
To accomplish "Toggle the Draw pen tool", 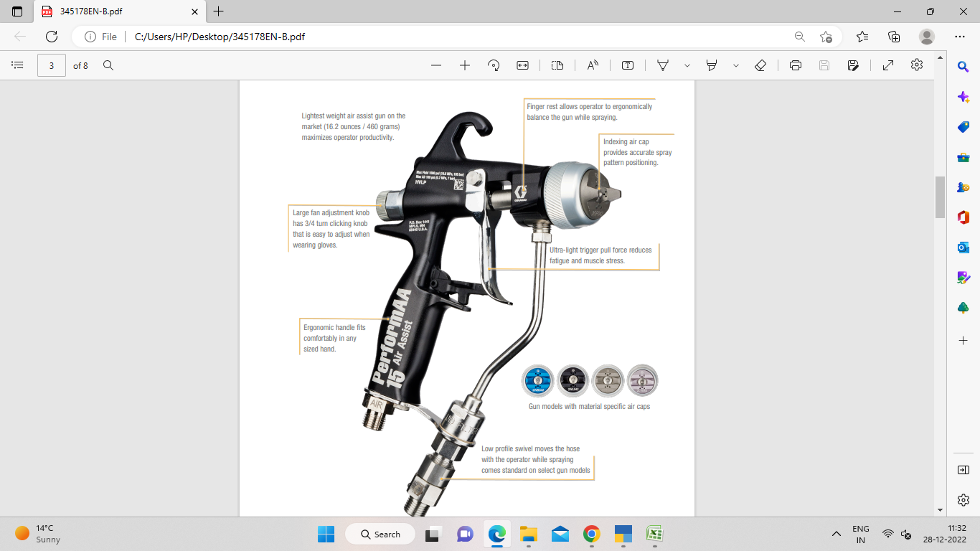I will pyautogui.click(x=663, y=65).
